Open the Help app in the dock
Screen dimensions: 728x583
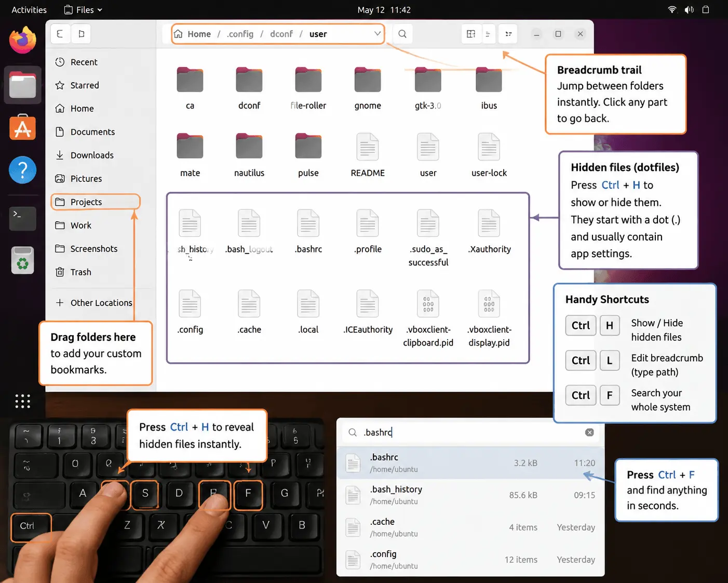pyautogui.click(x=22, y=170)
